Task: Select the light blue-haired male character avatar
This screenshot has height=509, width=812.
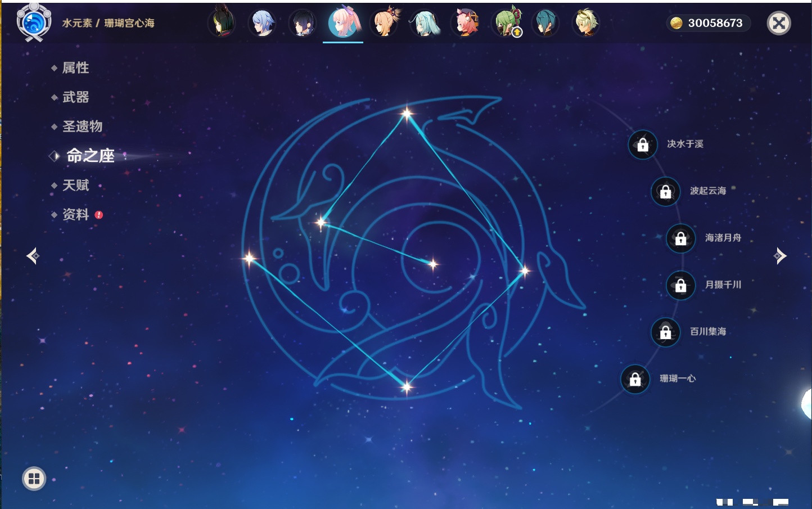Action: click(262, 23)
